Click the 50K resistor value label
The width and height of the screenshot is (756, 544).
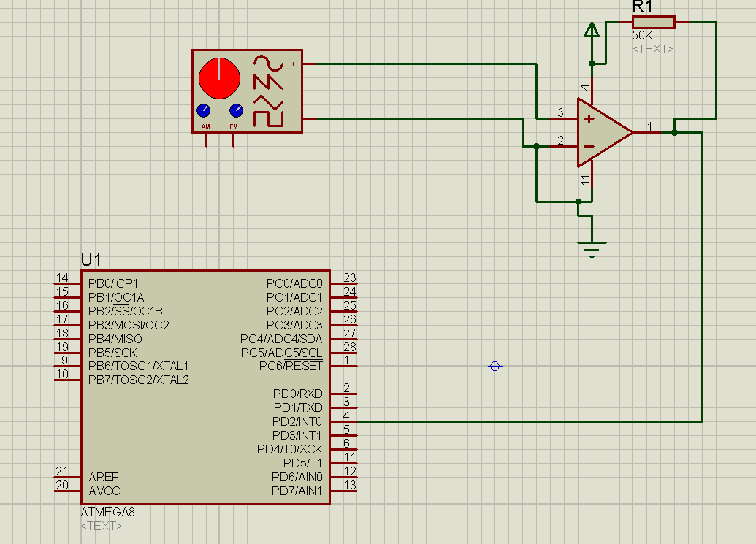pos(643,36)
